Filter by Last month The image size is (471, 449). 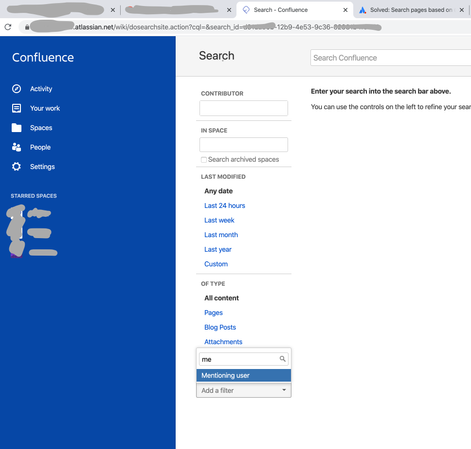[x=221, y=235]
